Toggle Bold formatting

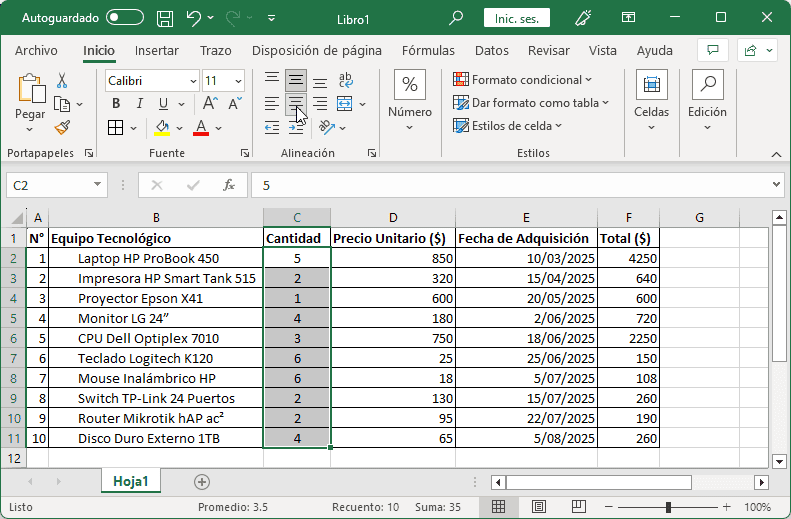click(x=116, y=104)
